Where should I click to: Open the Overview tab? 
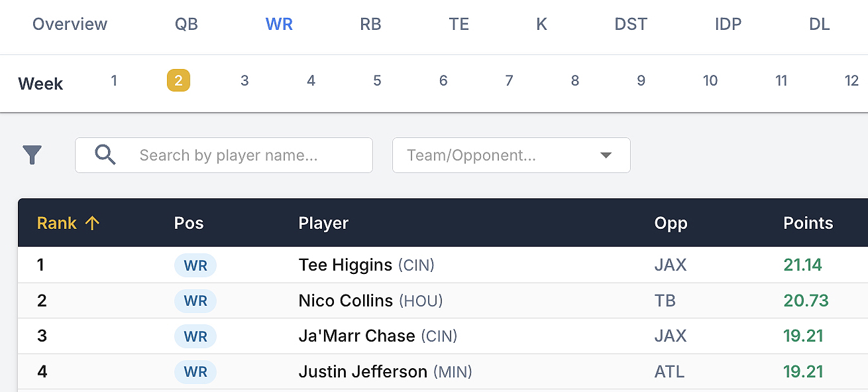[x=70, y=24]
